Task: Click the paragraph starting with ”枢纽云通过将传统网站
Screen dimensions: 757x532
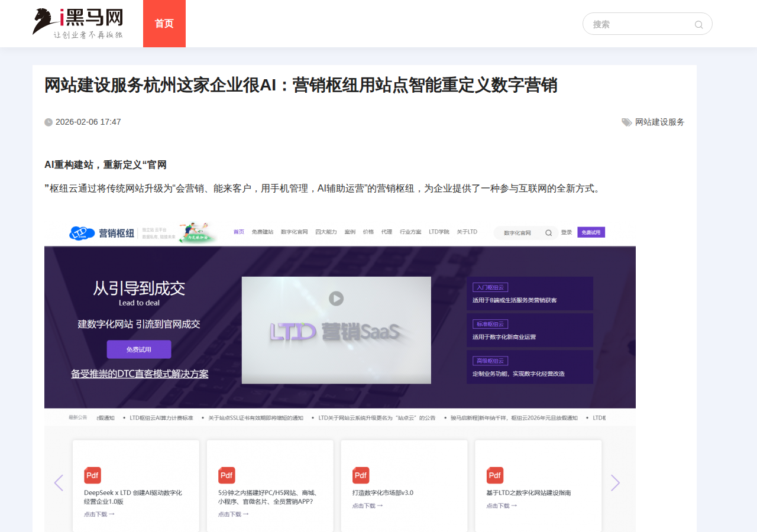Action: (322, 189)
